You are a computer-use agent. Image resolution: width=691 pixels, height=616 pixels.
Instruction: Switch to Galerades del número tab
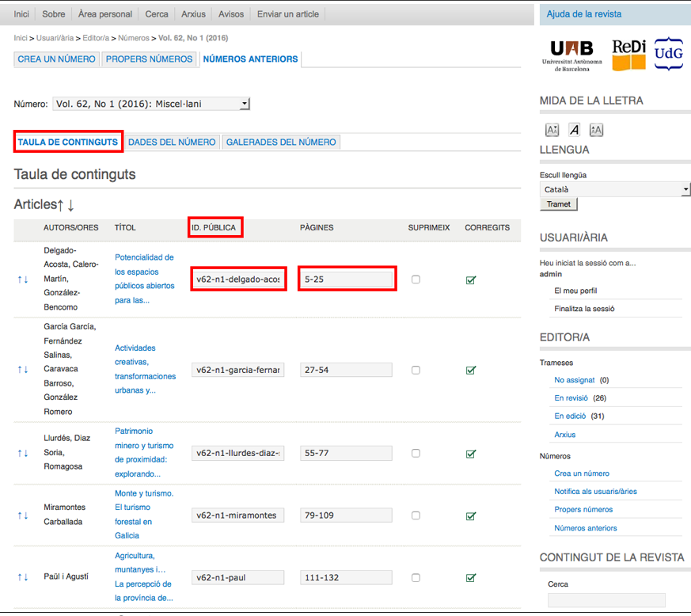click(x=281, y=143)
